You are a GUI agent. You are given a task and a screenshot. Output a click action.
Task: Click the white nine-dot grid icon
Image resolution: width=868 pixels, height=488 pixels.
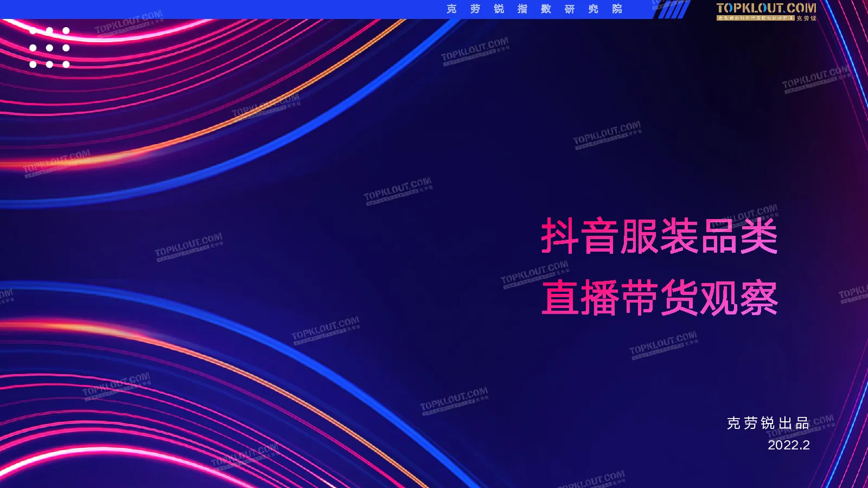tap(49, 48)
